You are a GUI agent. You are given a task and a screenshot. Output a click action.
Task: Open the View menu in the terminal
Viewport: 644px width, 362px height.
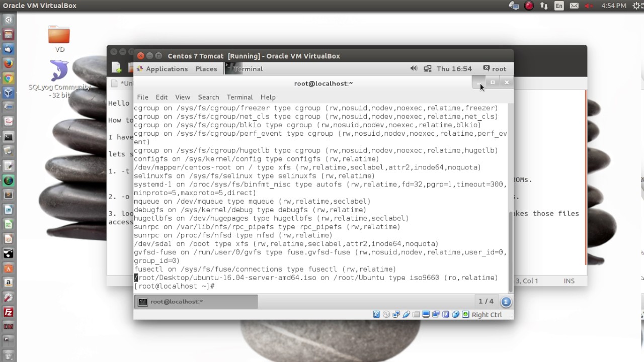[183, 97]
